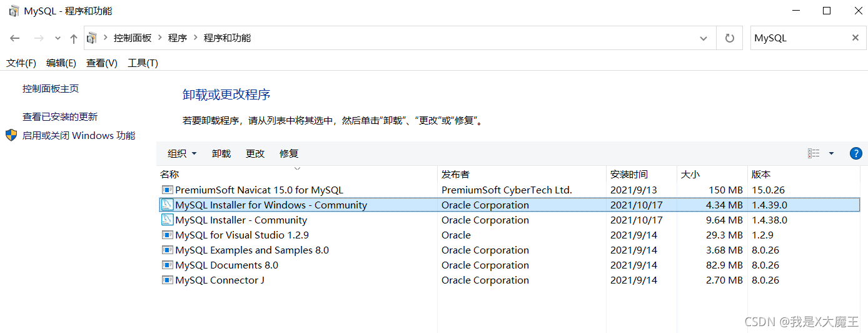The width and height of the screenshot is (868, 333).
Task: Open recent locations dropdown arrow
Action: pos(58,38)
